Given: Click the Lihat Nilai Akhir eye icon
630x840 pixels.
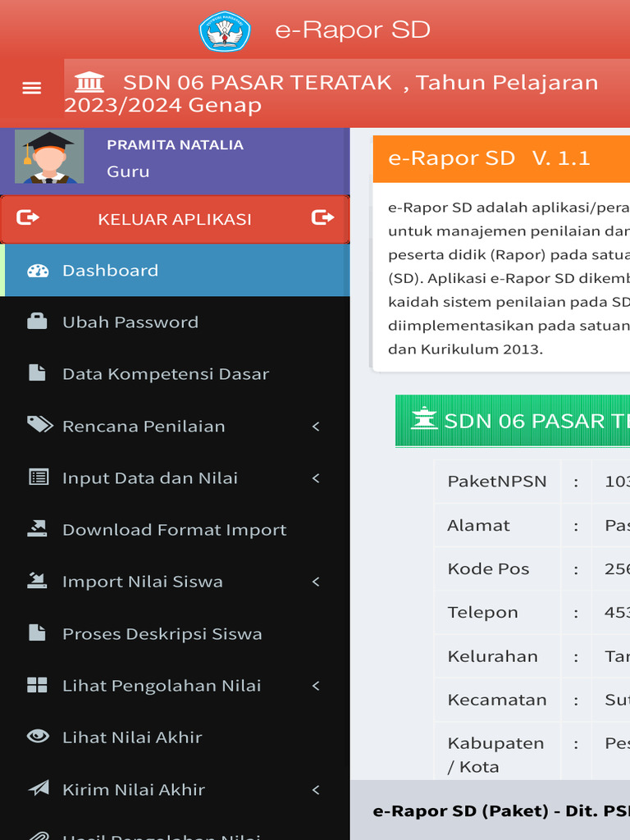Looking at the screenshot, I should [x=38, y=737].
